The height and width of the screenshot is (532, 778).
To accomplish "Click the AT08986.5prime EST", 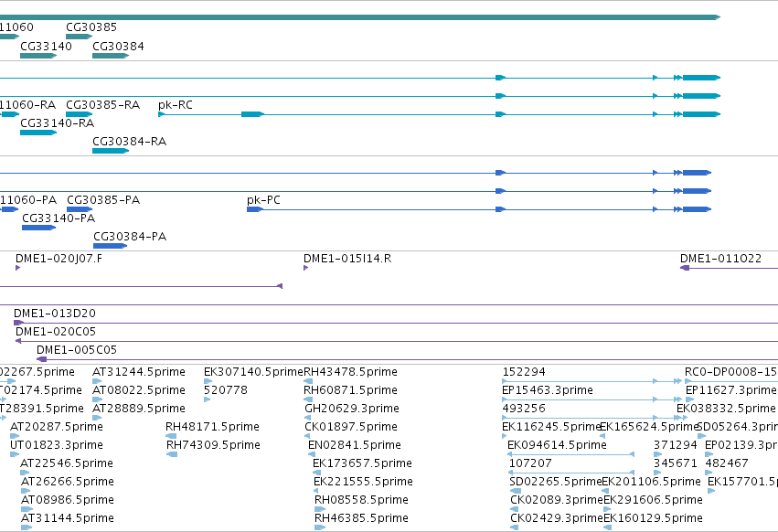I will point(27,509).
